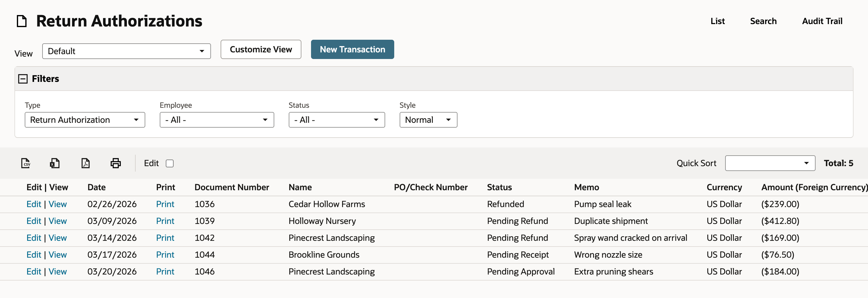Viewport: 868px width, 298px height.
Task: Export the list to Excel
Action: click(x=55, y=163)
